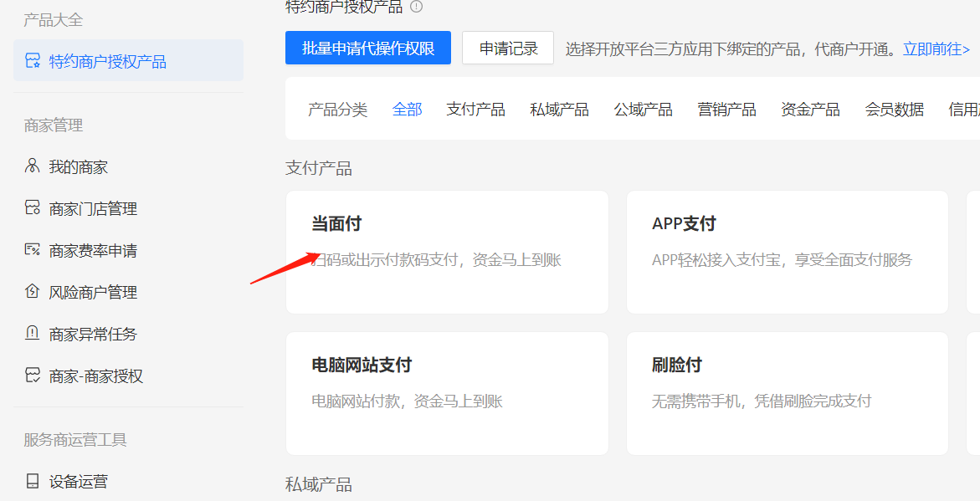The height and width of the screenshot is (501, 980).
Task: Switch to 公域产品 category
Action: (x=643, y=110)
